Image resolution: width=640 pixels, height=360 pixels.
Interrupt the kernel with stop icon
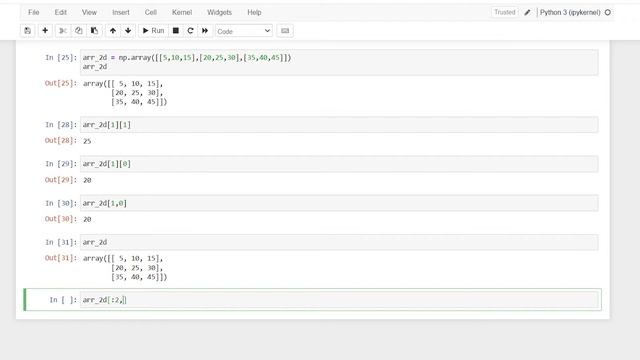[176, 31]
